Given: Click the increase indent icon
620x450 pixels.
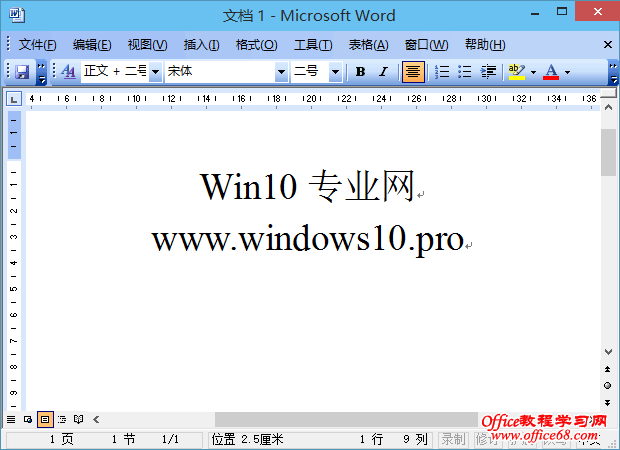Looking at the screenshot, I should 488,72.
